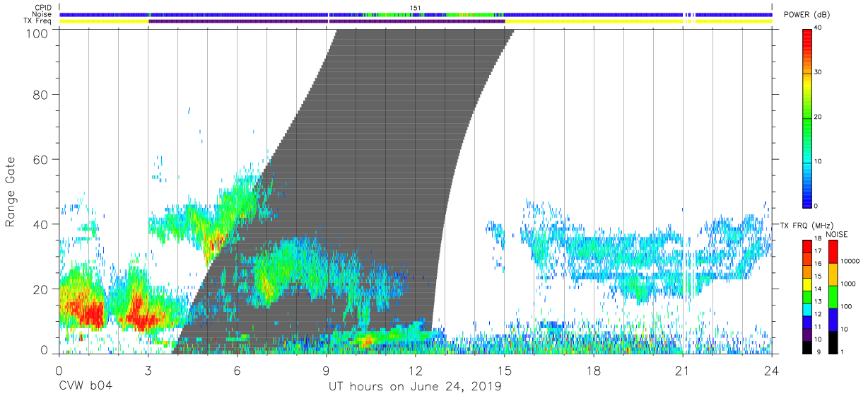Click x-axis hour tick label 12
Image resolution: width=868 pixels, height=401 pixels.
(415, 370)
